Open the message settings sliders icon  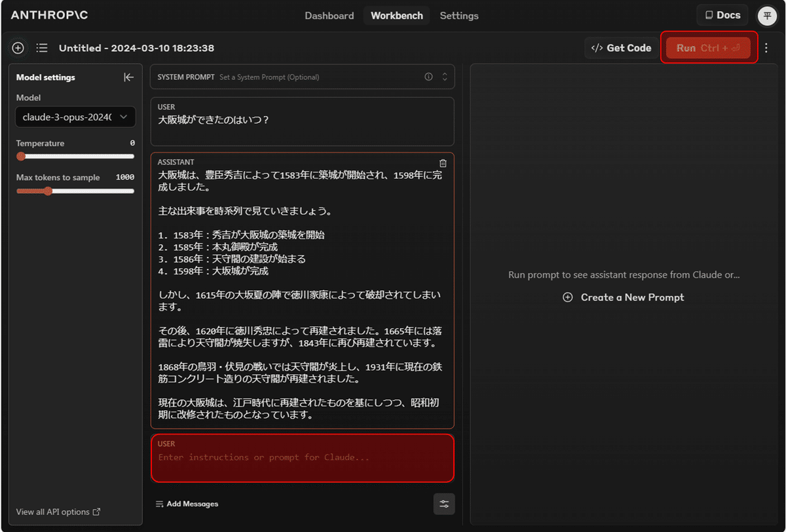[x=444, y=504]
